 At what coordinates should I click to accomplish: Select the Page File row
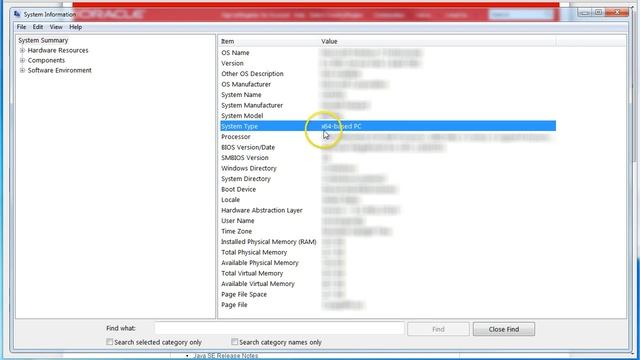click(x=388, y=305)
